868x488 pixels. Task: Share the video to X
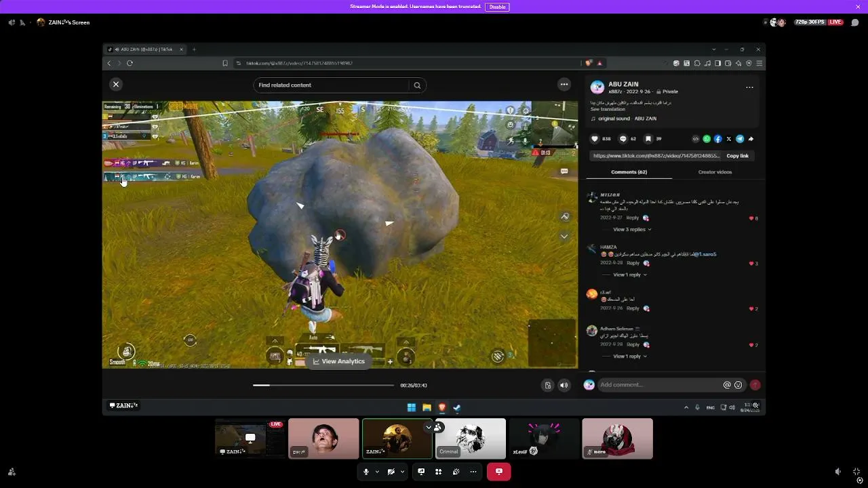click(729, 139)
